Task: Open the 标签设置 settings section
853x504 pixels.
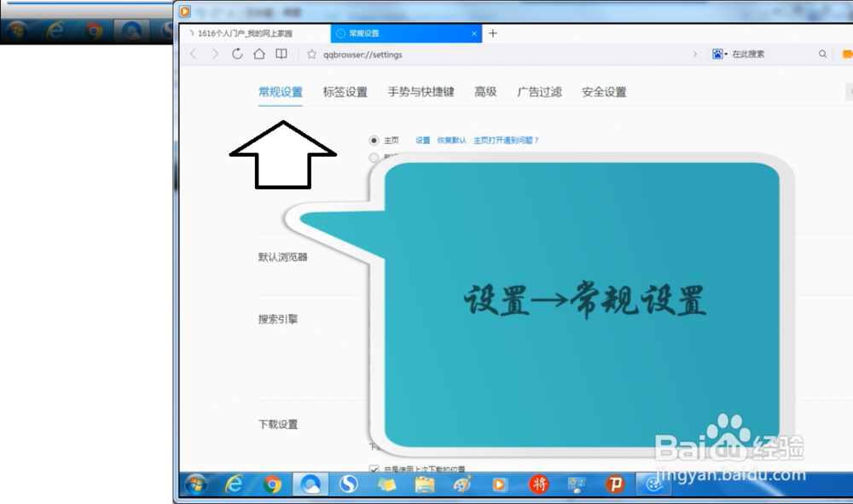Action: coord(345,92)
